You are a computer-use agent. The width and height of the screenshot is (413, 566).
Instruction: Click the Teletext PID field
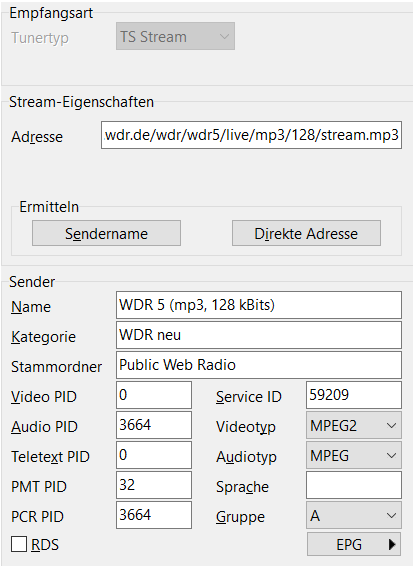point(154,455)
